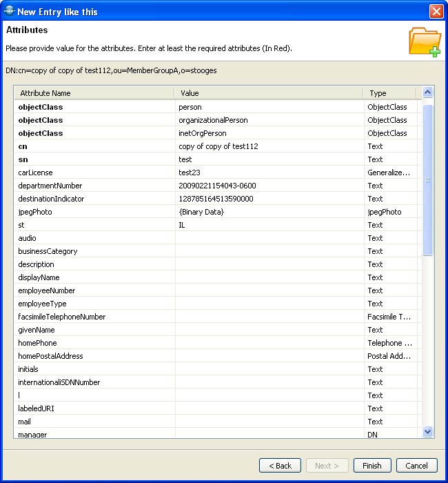Click the empty mail value cell
This screenshot has height=483, width=448.
coord(269,422)
